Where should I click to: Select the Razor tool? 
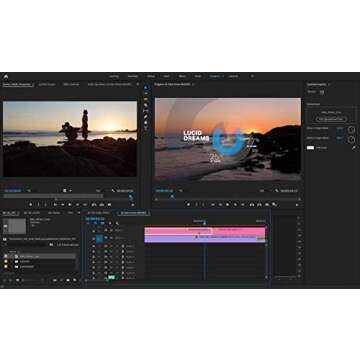pyautogui.click(x=146, y=105)
